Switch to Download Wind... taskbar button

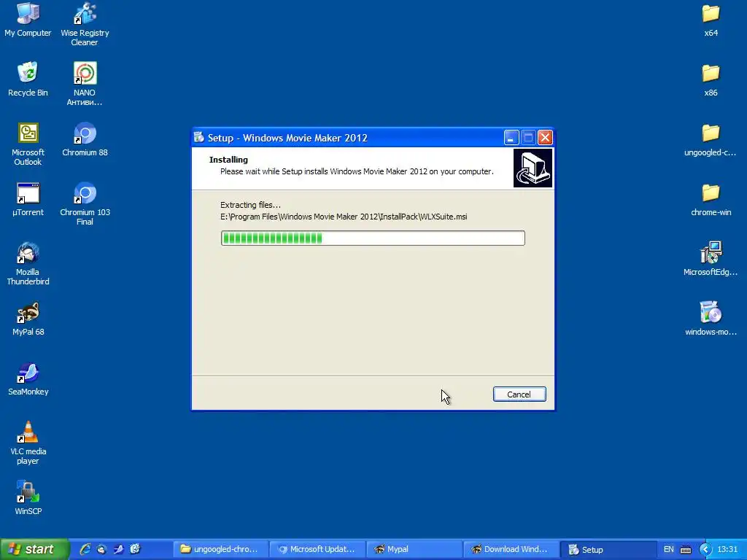pos(511,549)
